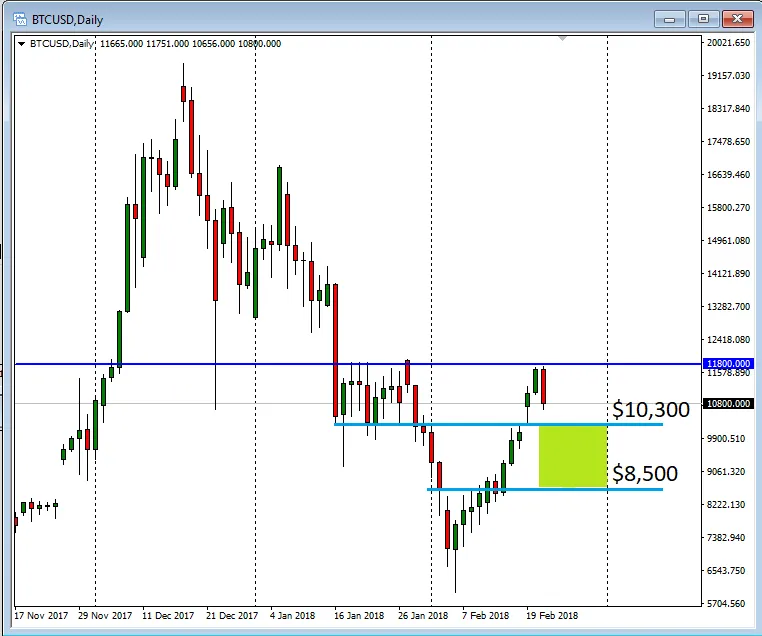This screenshot has width=762, height=636.
Task: Select the 11800.000 horizontal line price label
Action: [727, 363]
